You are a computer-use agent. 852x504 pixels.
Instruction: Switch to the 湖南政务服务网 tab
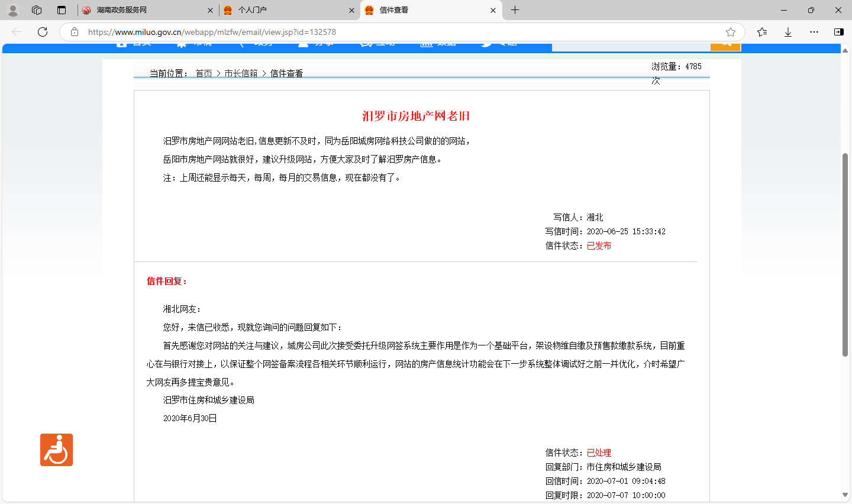(142, 10)
